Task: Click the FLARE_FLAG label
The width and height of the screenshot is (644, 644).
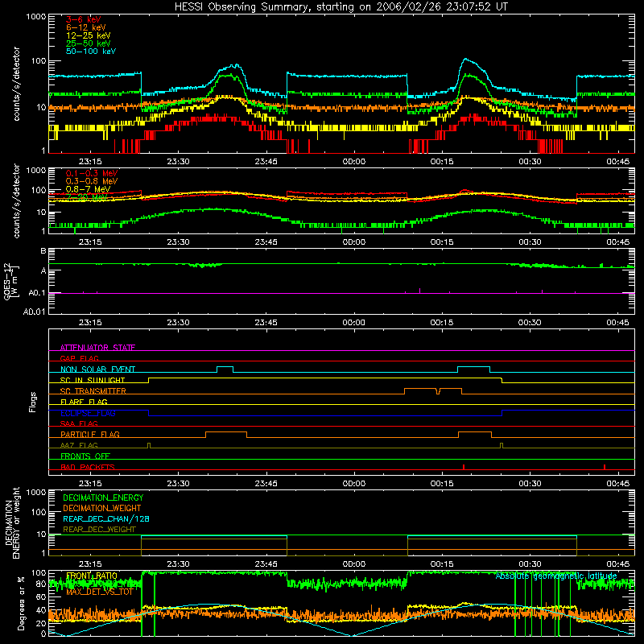Action: [x=84, y=402]
